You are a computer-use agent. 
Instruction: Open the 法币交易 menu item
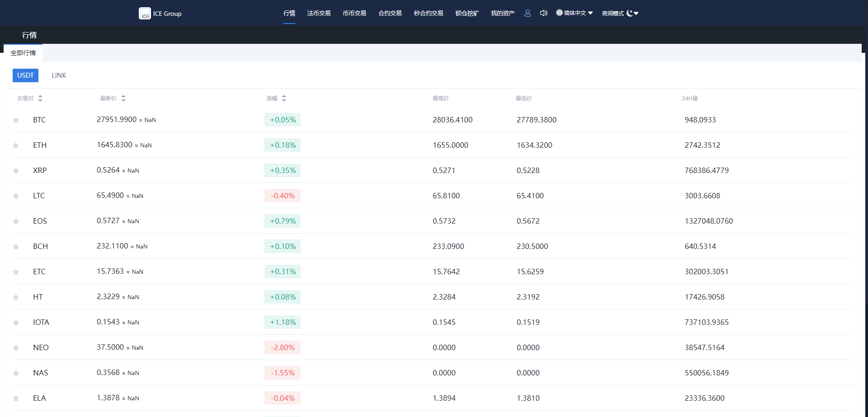319,13
